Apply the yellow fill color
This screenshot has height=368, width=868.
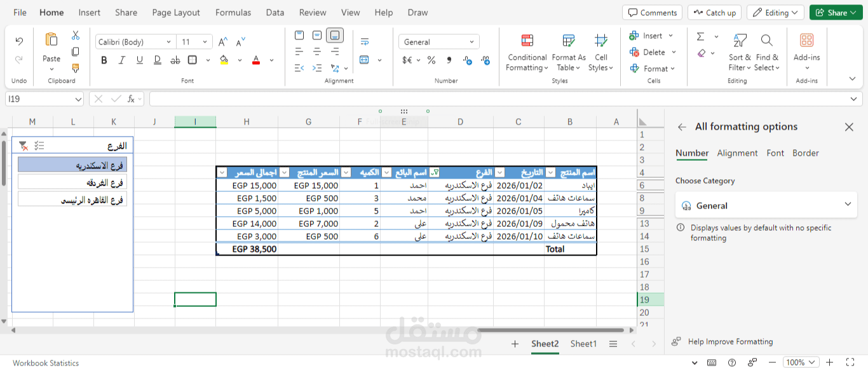pos(224,60)
